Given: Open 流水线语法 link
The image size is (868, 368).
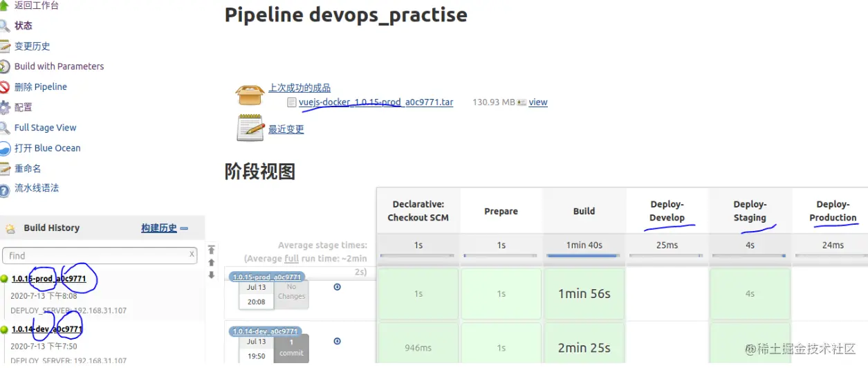Looking at the screenshot, I should 37,188.
